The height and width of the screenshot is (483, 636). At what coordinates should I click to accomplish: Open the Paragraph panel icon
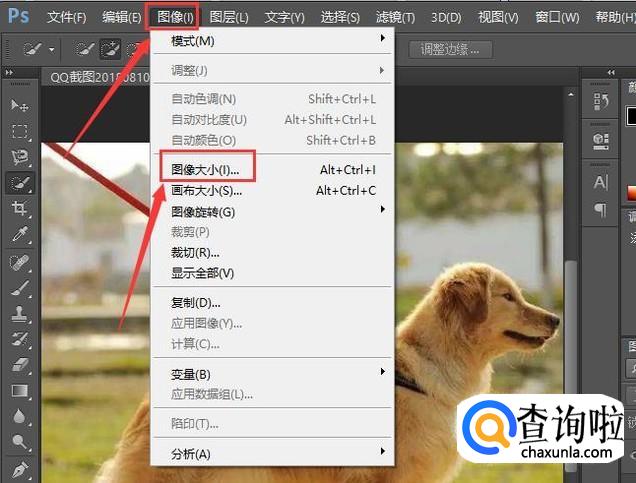point(601,210)
